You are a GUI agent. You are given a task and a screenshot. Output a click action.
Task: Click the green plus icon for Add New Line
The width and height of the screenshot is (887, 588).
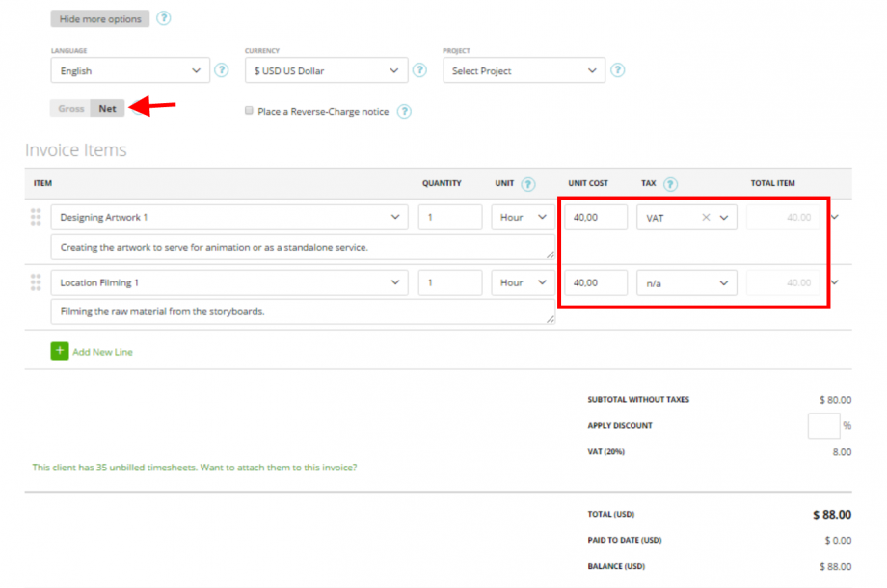click(x=61, y=352)
